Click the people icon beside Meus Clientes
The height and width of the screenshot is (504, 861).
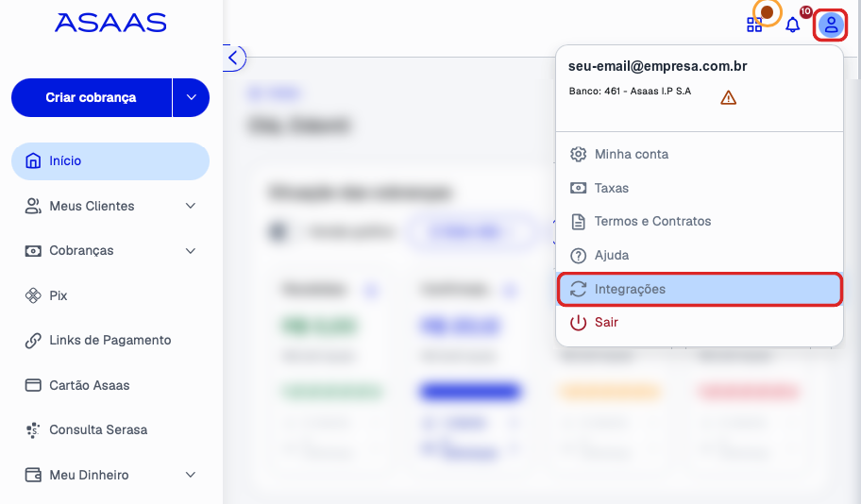[x=33, y=206]
